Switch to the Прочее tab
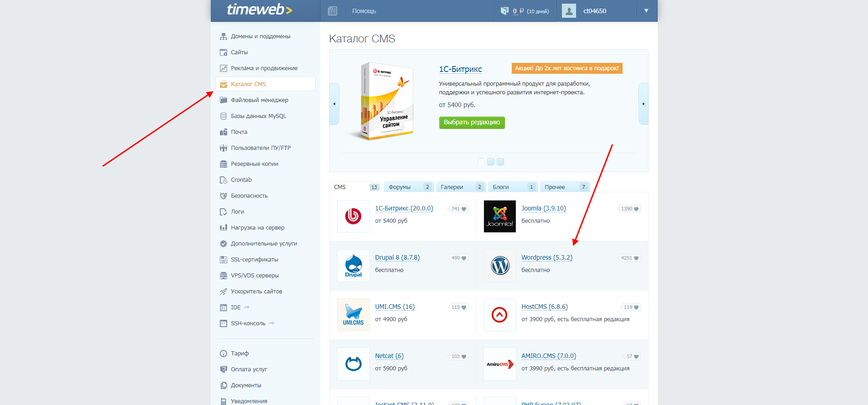 coord(565,187)
